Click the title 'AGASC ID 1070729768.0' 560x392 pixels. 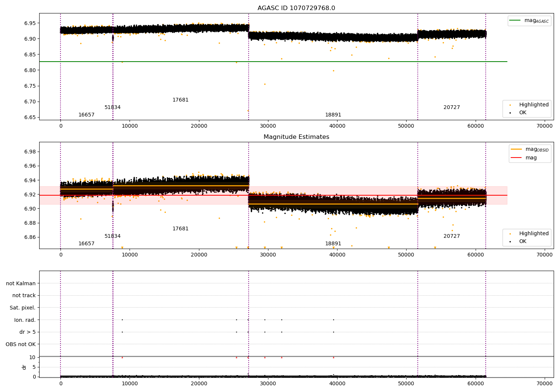pyautogui.click(x=296, y=8)
